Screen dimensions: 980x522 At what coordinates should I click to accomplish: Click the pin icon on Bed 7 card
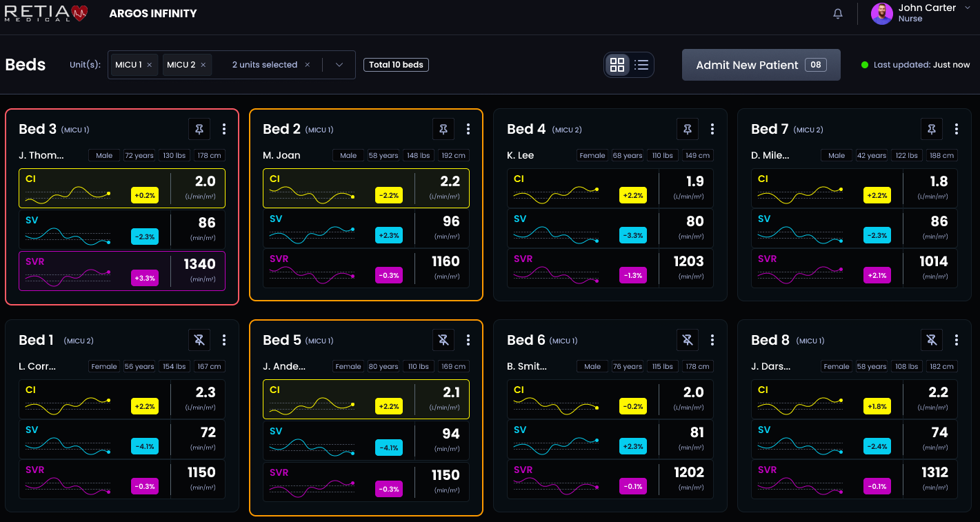click(932, 129)
